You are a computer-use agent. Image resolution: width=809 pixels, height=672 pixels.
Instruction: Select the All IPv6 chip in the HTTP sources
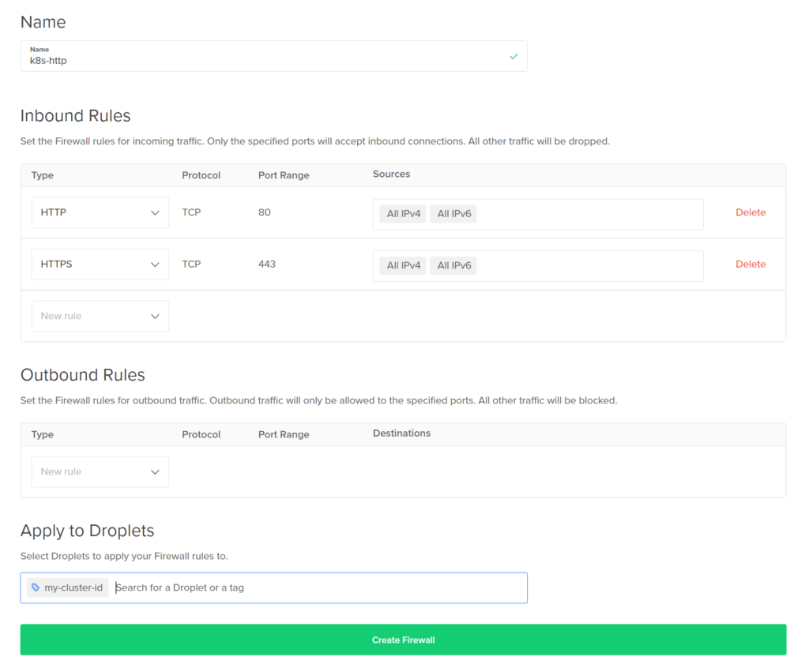(453, 212)
